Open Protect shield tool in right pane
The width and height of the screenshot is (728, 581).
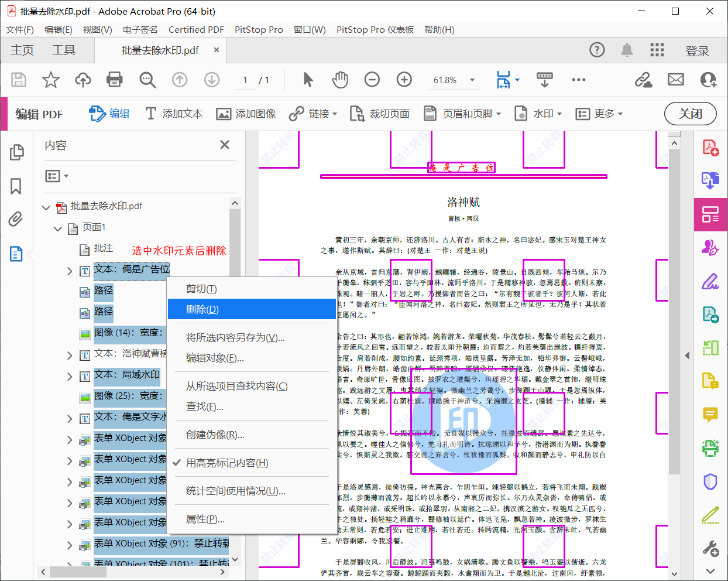(x=710, y=482)
